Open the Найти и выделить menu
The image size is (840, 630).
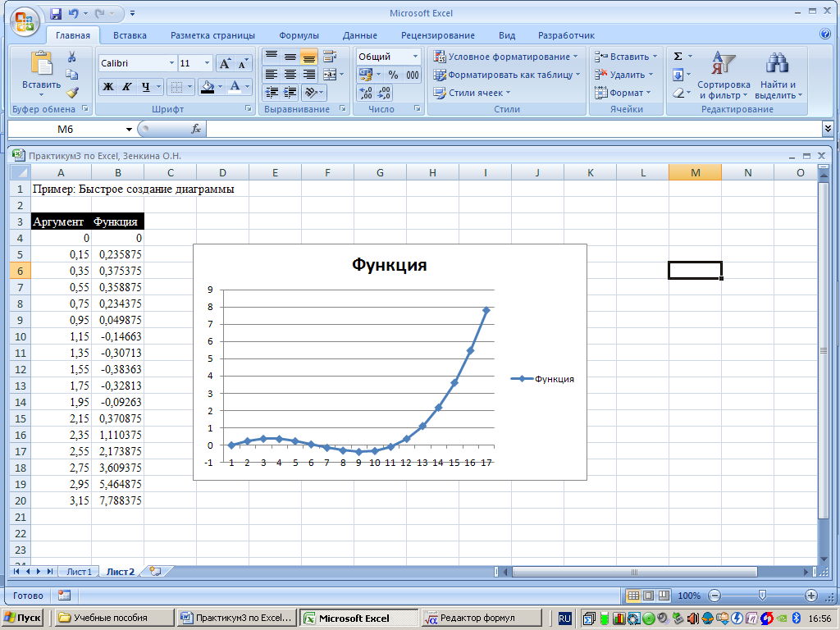point(778,75)
